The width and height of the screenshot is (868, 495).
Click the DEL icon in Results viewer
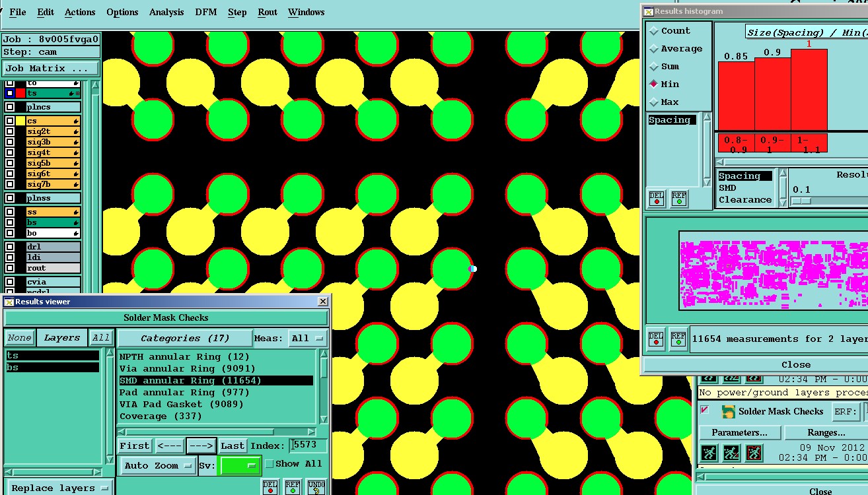point(270,487)
